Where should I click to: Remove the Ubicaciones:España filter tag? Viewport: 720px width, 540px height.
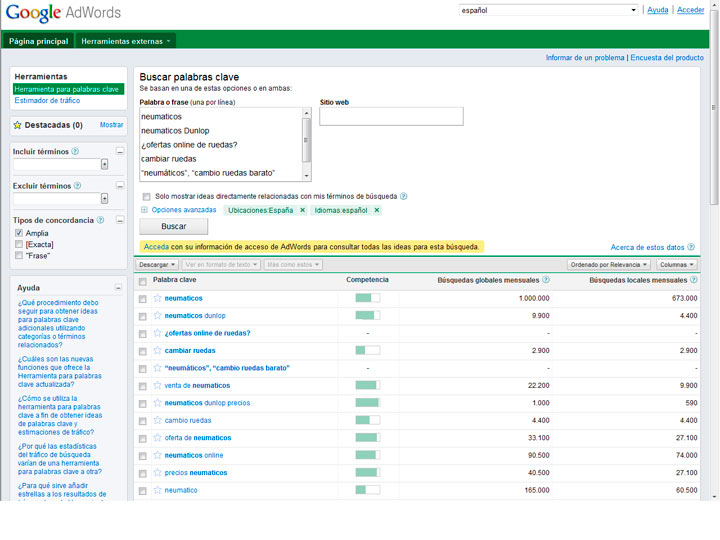pyautogui.click(x=302, y=211)
